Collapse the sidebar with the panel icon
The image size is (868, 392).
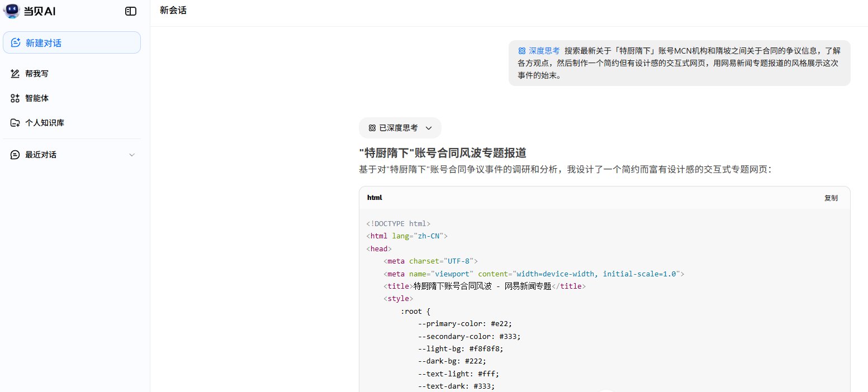click(x=131, y=11)
